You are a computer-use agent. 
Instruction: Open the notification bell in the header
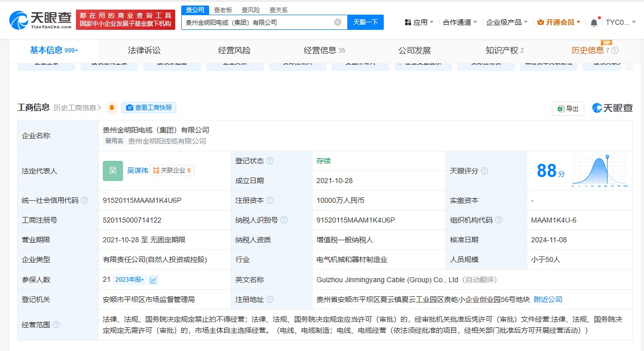click(x=594, y=22)
